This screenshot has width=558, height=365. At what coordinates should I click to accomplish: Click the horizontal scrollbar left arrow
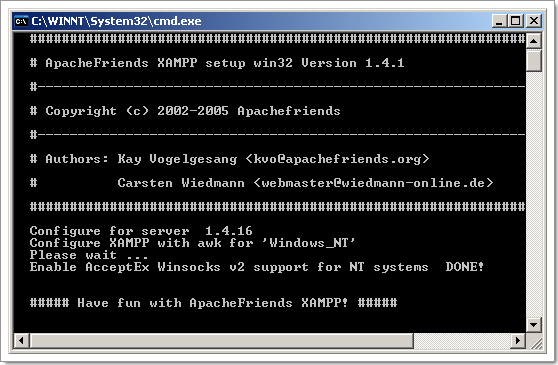pyautogui.click(x=22, y=340)
